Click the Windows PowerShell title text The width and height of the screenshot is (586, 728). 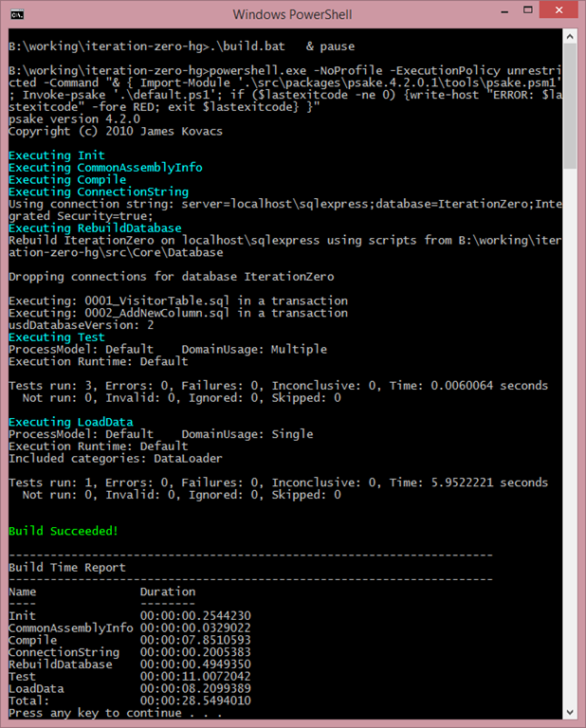[x=293, y=14]
